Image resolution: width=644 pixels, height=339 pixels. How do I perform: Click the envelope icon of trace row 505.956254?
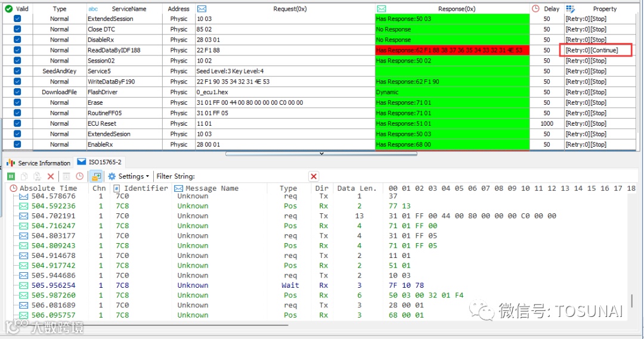coord(24,285)
